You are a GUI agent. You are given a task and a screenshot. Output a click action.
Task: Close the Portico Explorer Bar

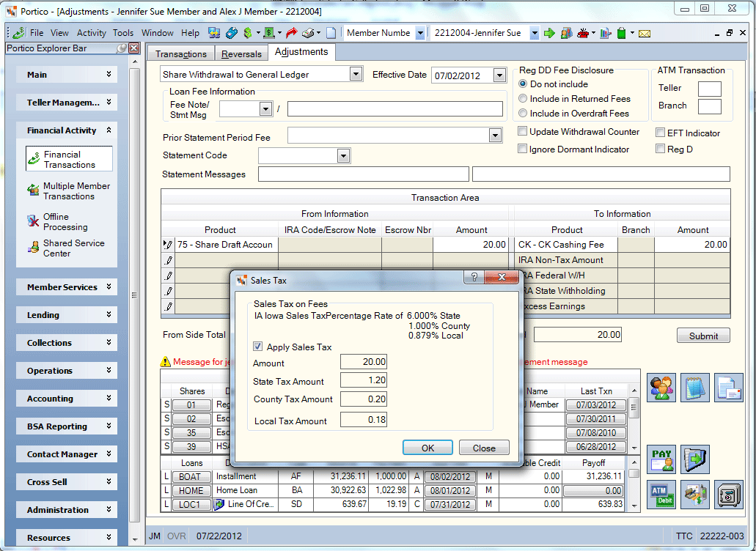point(134,48)
